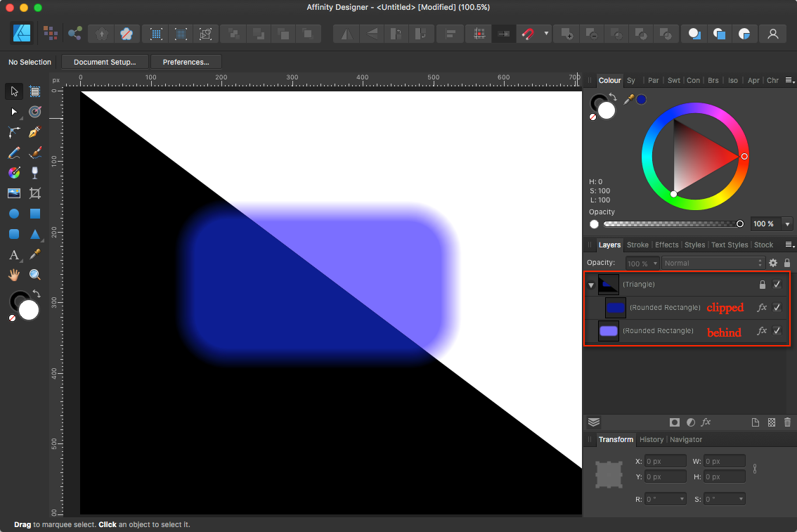Select the Pen tool
797x532 pixels.
coord(34,133)
